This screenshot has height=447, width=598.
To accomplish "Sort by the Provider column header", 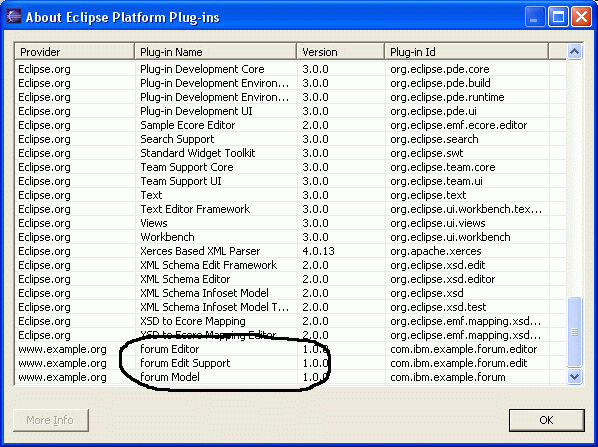I will click(75, 52).
